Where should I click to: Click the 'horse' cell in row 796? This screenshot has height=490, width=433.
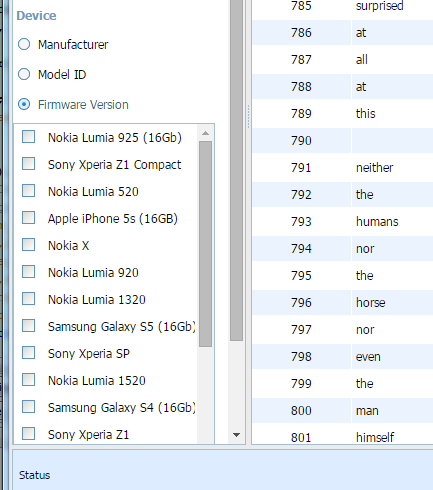(392, 303)
